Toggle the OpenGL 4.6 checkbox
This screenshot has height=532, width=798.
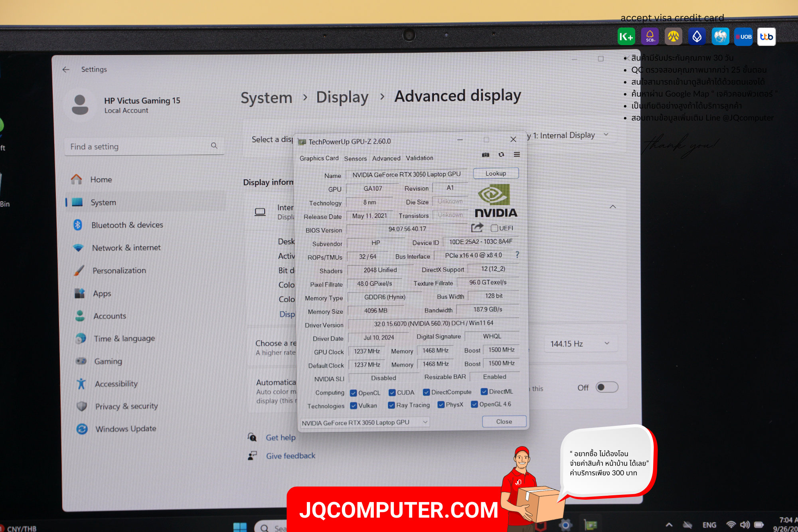pyautogui.click(x=474, y=404)
